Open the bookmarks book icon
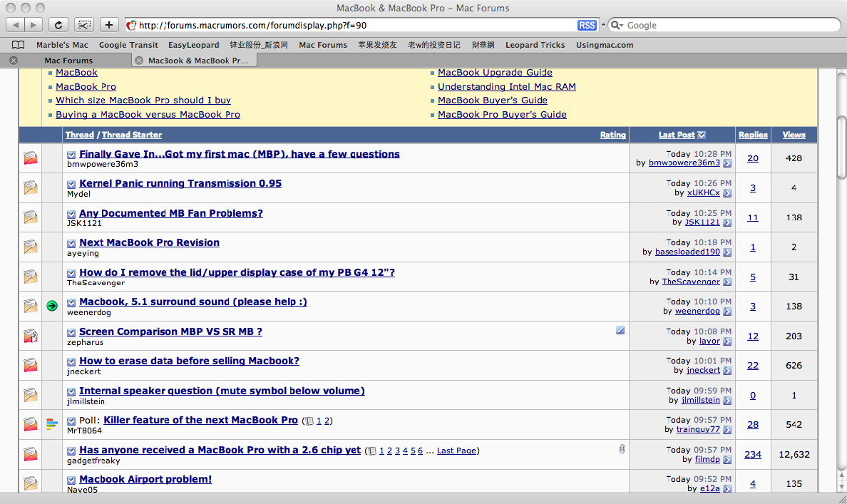 click(x=19, y=45)
